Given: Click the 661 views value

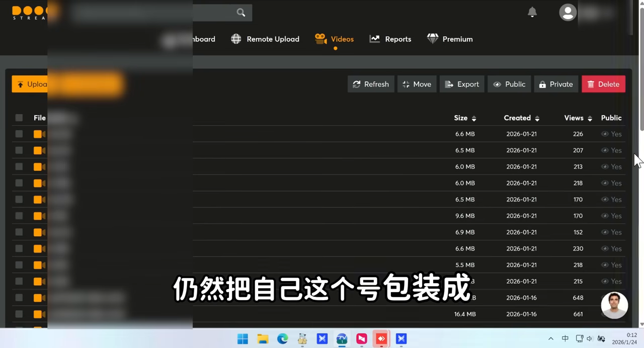Looking at the screenshot, I should (578, 314).
